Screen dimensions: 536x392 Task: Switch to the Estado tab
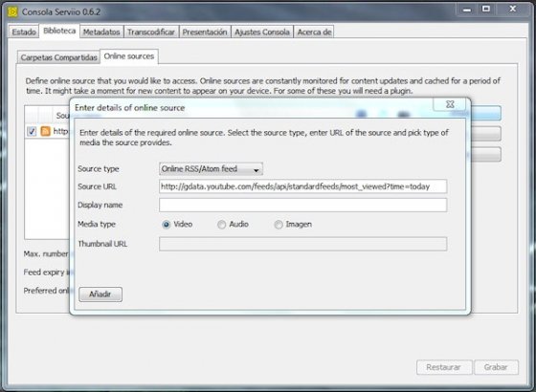24,32
